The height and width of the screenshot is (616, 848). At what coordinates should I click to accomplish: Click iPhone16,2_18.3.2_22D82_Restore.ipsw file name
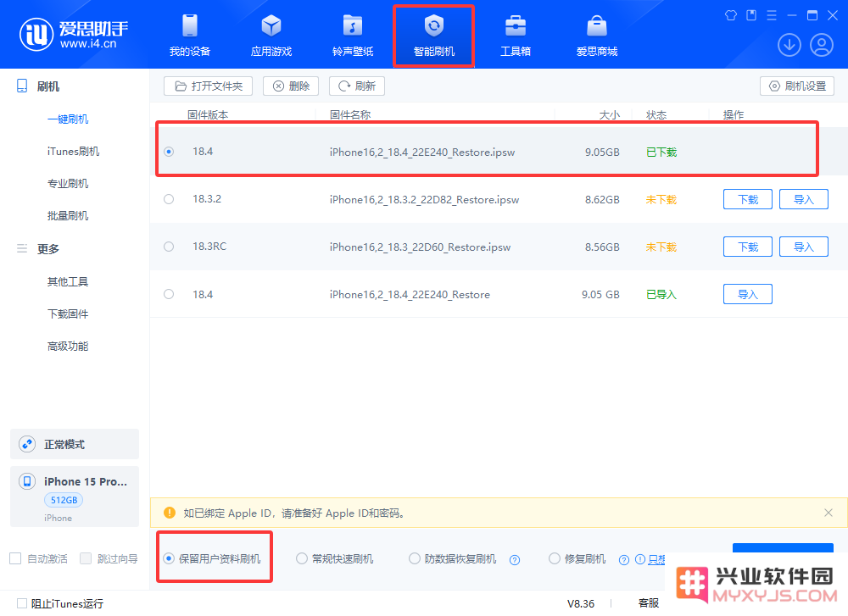pos(424,199)
